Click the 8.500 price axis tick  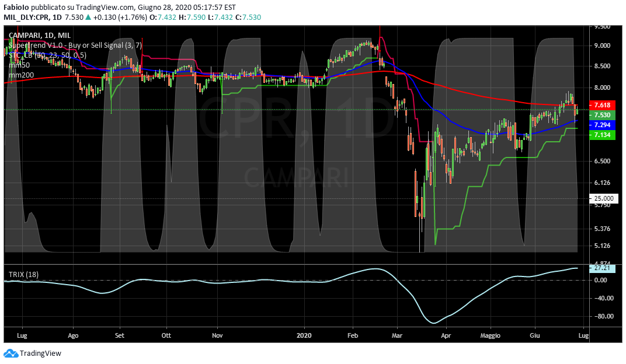pos(602,66)
